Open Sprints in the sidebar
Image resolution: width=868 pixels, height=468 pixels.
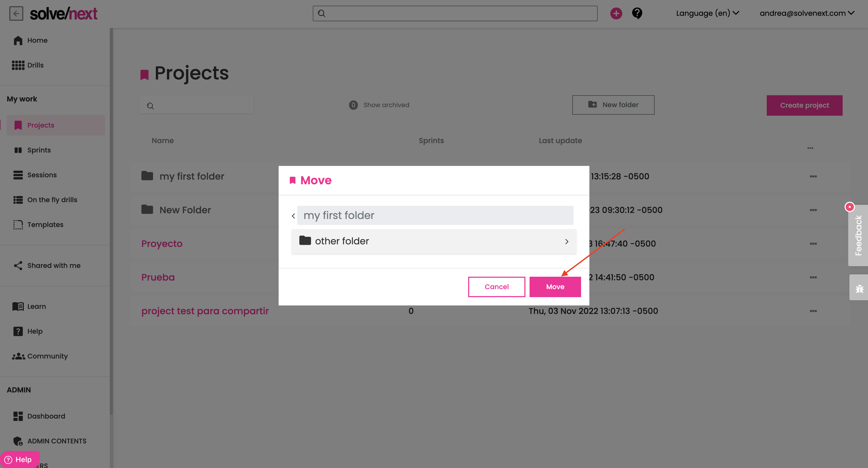(39, 150)
